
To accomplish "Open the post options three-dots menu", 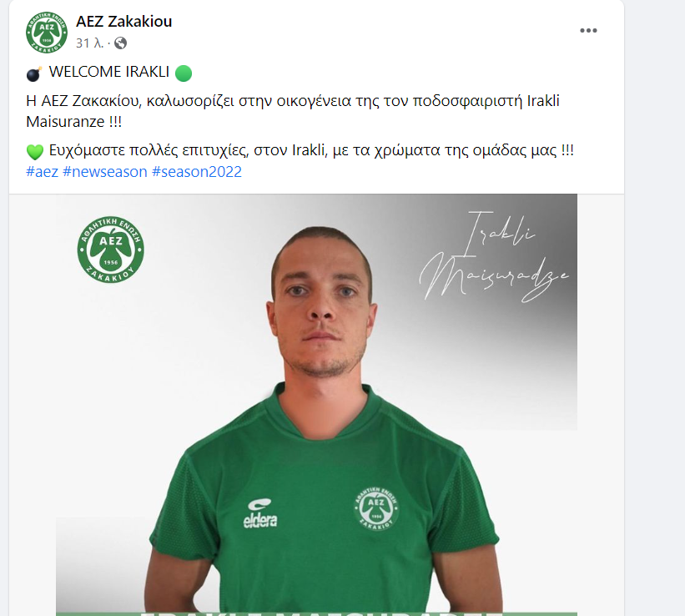I will [x=588, y=30].
